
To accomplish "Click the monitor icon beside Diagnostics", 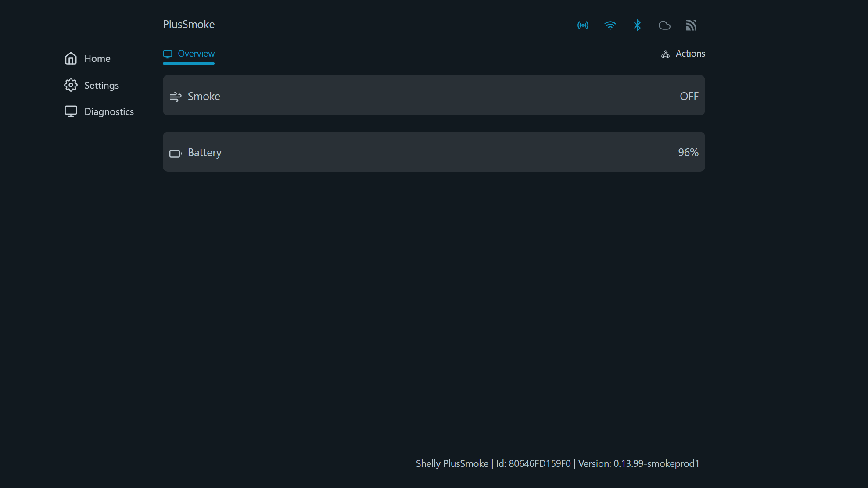I will tap(71, 111).
